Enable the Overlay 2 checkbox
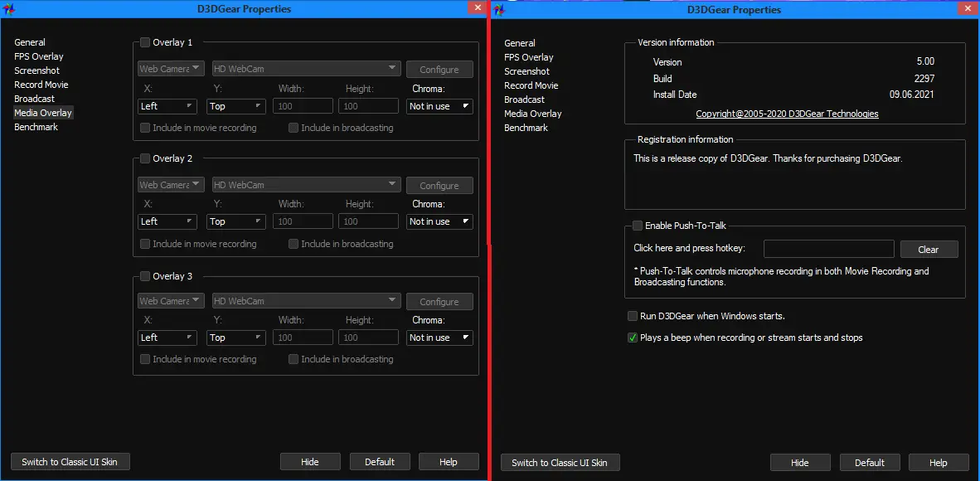 click(145, 159)
